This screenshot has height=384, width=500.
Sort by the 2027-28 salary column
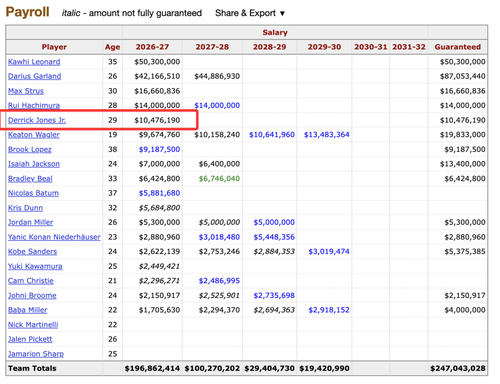pyautogui.click(x=212, y=47)
